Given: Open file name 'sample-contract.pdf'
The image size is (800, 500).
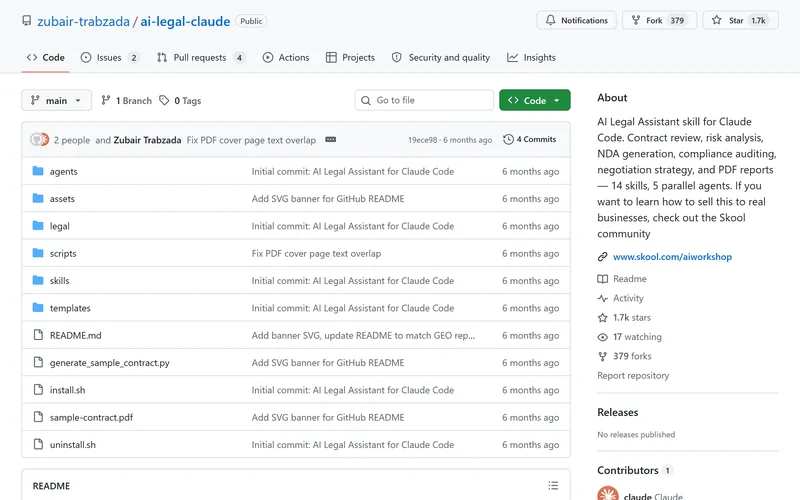Looking at the screenshot, I should 91,417.
